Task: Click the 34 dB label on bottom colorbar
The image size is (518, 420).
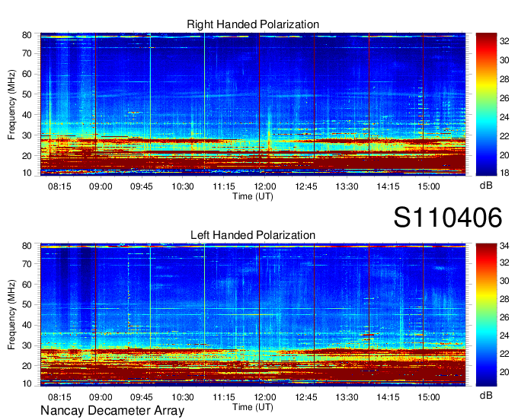Action: point(504,246)
